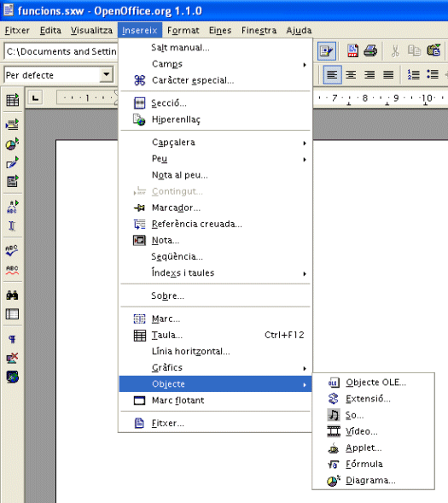Screen dimensions: 448x503
Task: Toggle numbered list formatting
Action: [x=413, y=75]
